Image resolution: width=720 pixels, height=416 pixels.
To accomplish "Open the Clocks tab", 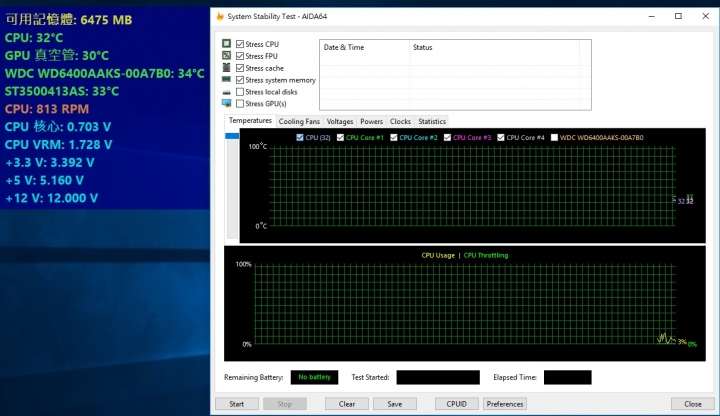I will (x=400, y=121).
